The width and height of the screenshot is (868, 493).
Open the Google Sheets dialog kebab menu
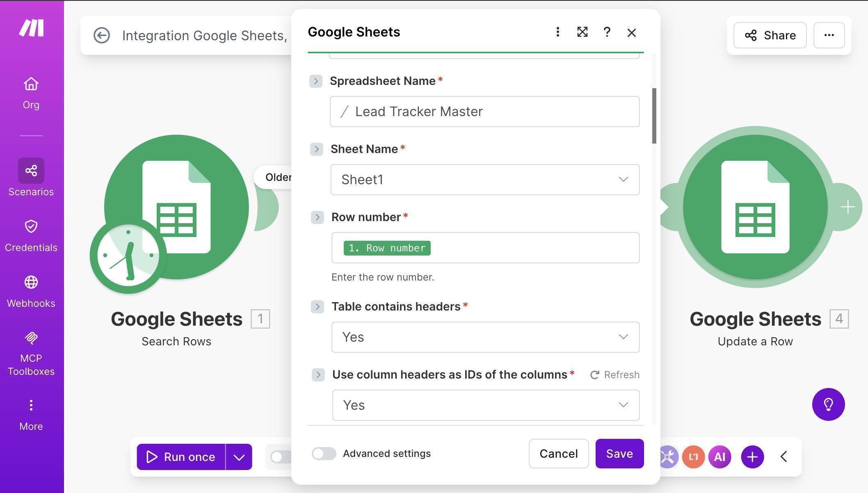(x=557, y=32)
